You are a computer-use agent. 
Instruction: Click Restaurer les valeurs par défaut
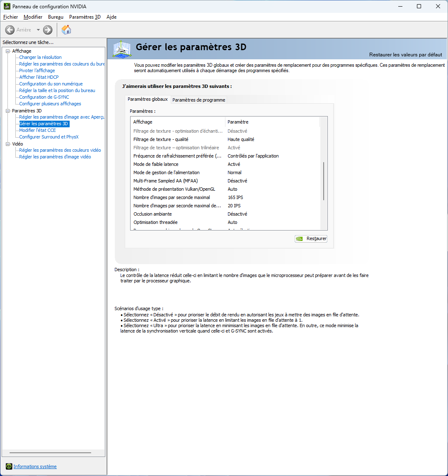[x=405, y=55]
